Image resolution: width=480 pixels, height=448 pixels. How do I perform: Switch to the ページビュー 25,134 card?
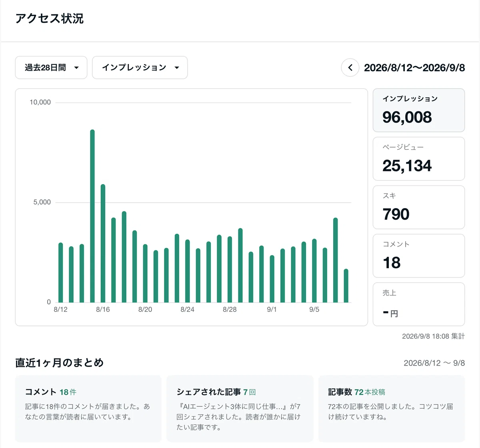pyautogui.click(x=419, y=159)
